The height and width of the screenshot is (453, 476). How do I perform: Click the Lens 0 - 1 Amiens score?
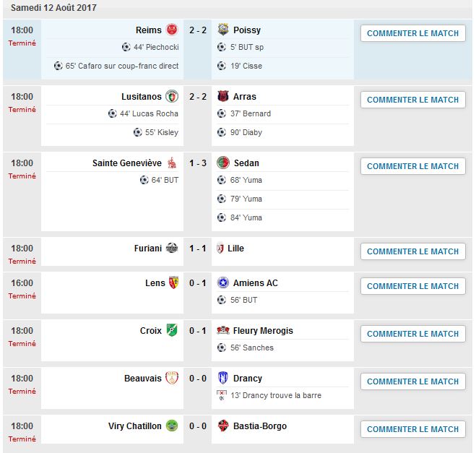point(198,283)
